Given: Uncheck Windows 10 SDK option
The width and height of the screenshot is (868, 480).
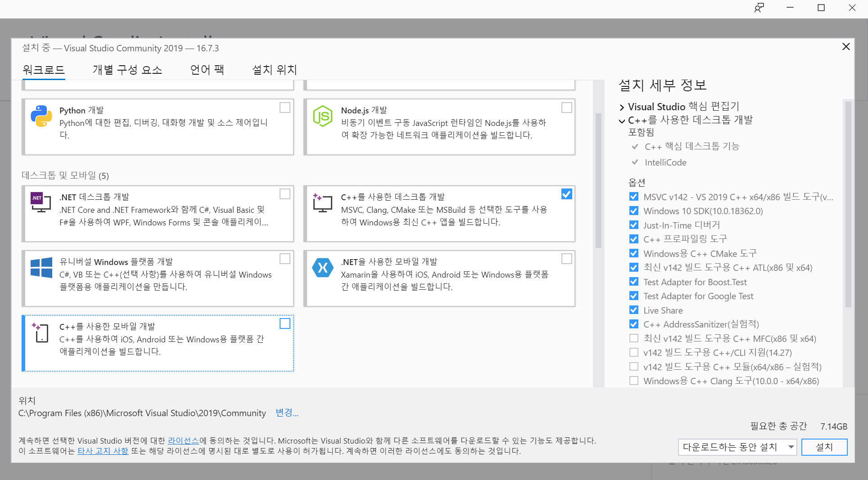Looking at the screenshot, I should [634, 211].
